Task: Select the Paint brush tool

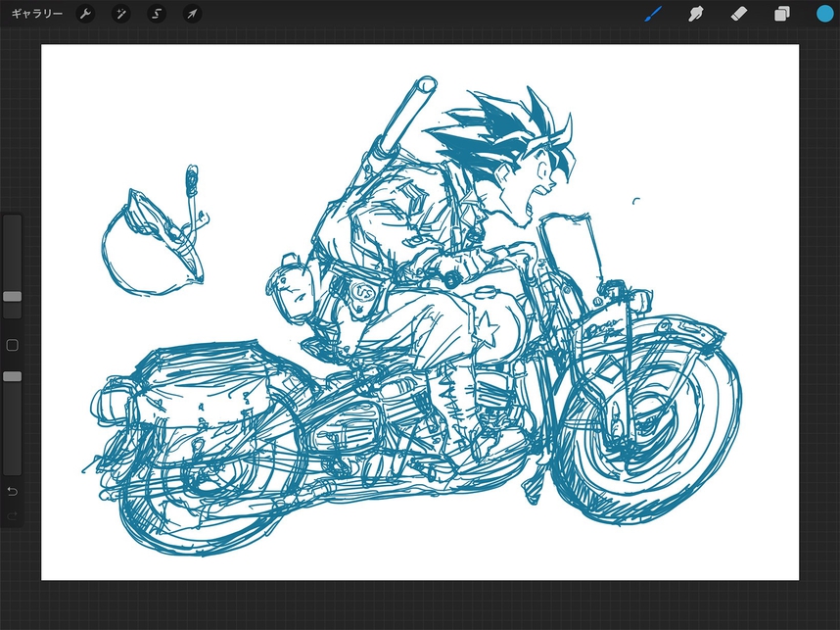Action: (x=653, y=14)
